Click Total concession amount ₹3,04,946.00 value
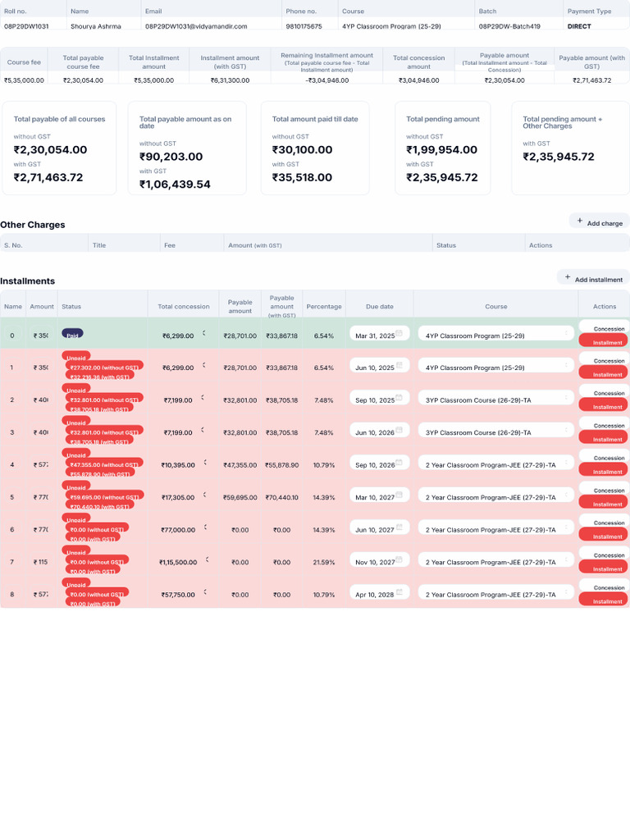Screen dimensions: 630x840 (x=419, y=80)
